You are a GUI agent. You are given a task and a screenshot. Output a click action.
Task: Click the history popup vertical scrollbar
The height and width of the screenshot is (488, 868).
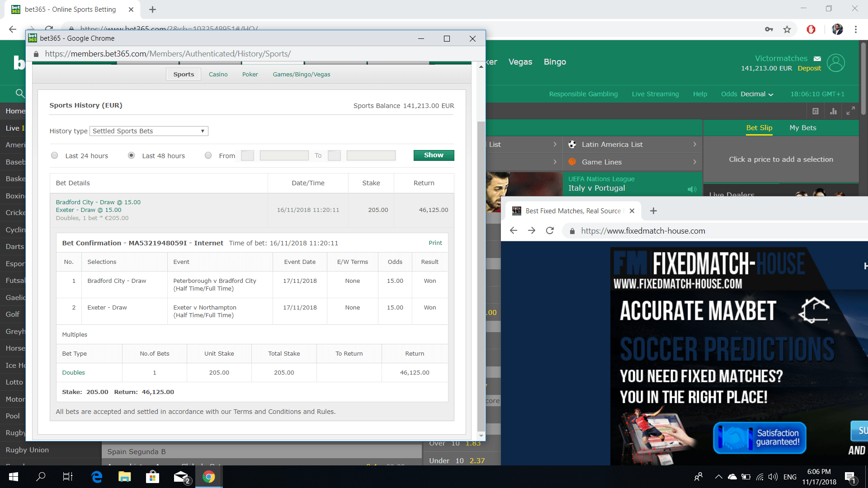(481, 276)
